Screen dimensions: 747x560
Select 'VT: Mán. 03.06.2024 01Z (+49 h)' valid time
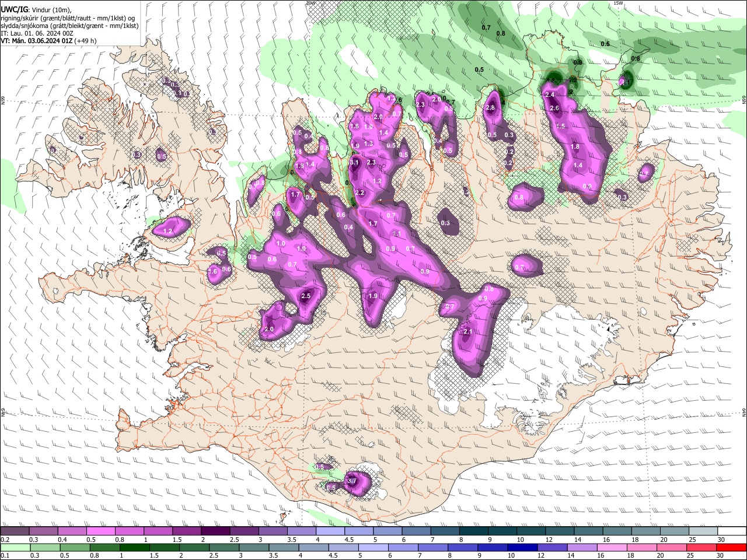click(x=48, y=41)
